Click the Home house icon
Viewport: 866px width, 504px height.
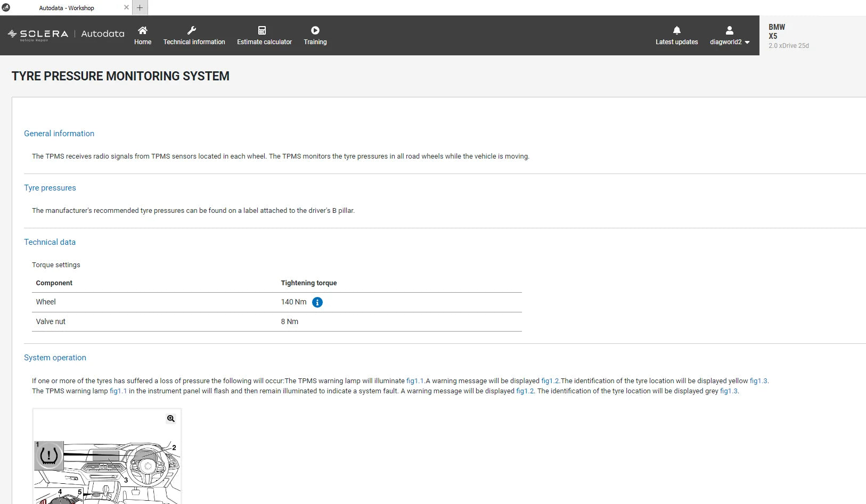142,30
